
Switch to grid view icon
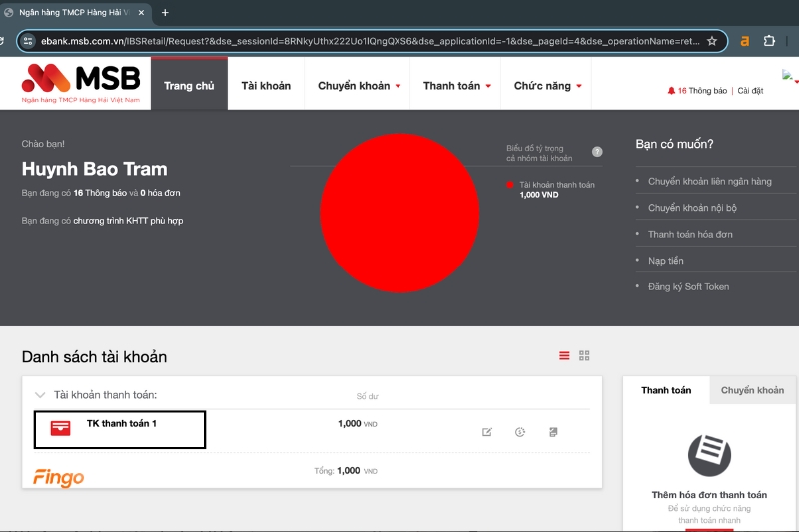(x=584, y=356)
